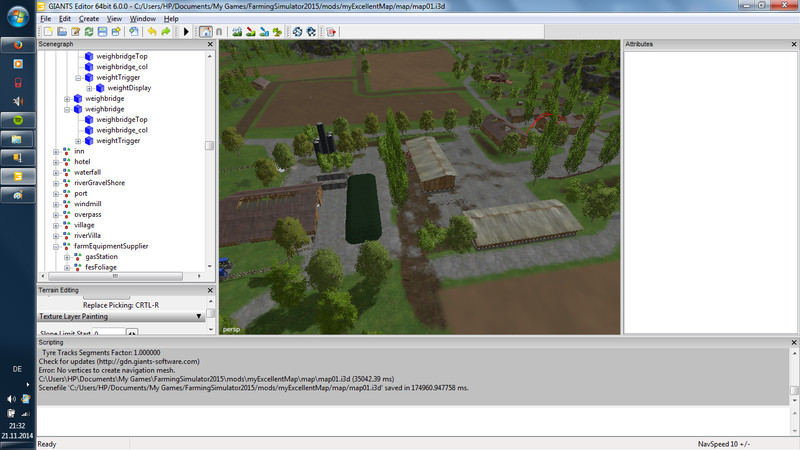Click the blue cube icon next to weightDisplay
Viewport: 800px width, 450px height.
100,88
